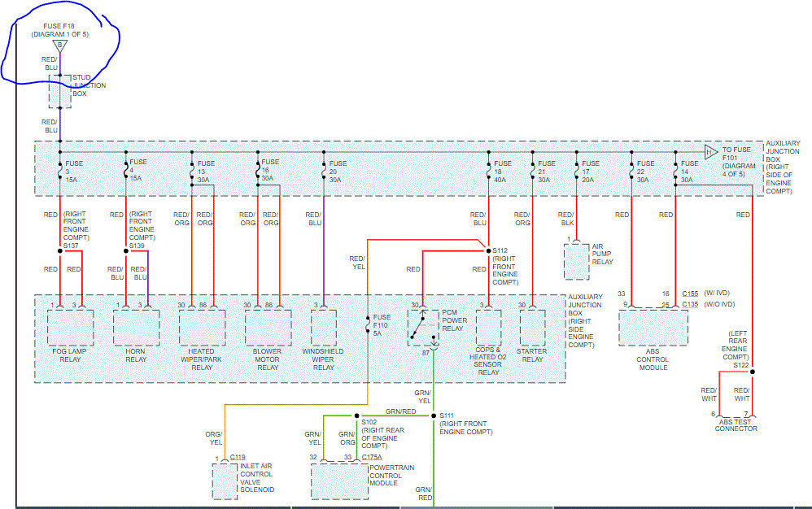Click pin 87 label under PCM relay
This screenshot has width=812, height=509.
[x=426, y=354]
